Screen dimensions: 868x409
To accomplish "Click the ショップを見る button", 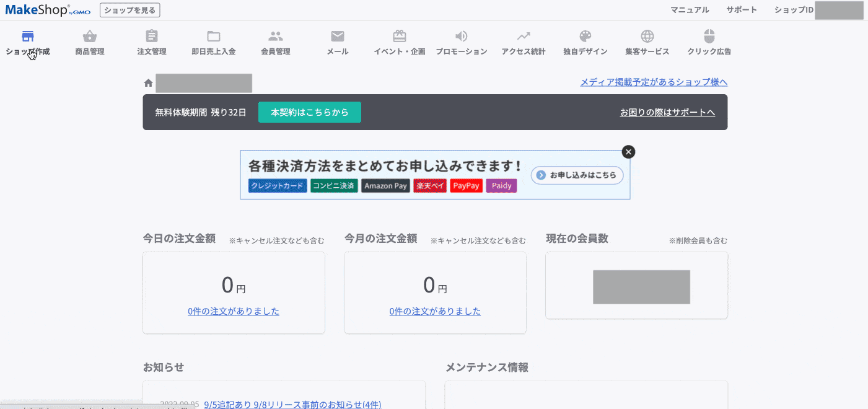I will point(129,10).
